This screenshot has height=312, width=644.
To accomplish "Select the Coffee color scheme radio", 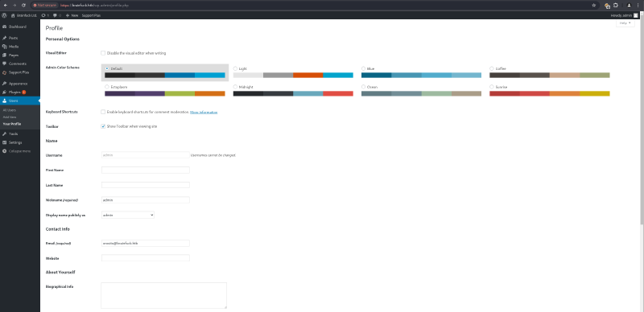I will [x=492, y=68].
